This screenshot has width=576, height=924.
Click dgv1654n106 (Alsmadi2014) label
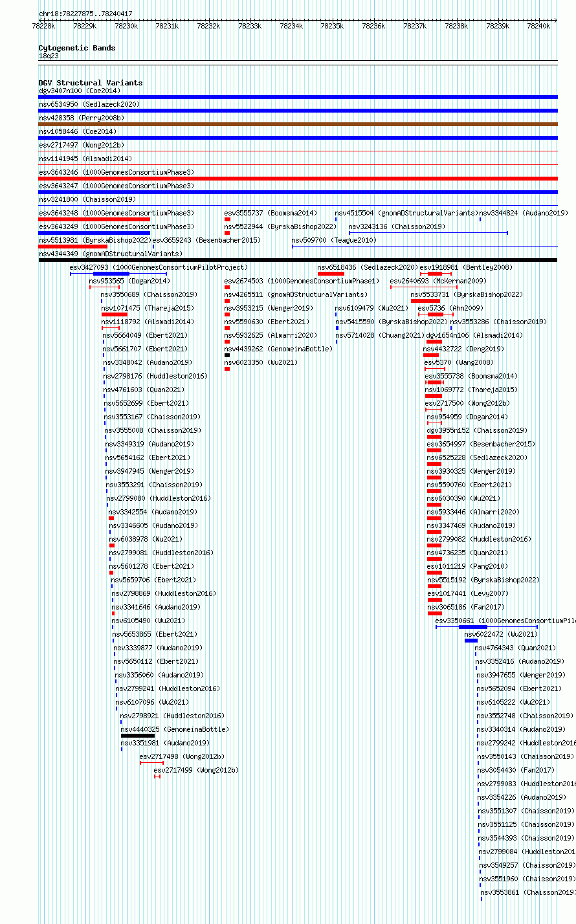(474, 335)
